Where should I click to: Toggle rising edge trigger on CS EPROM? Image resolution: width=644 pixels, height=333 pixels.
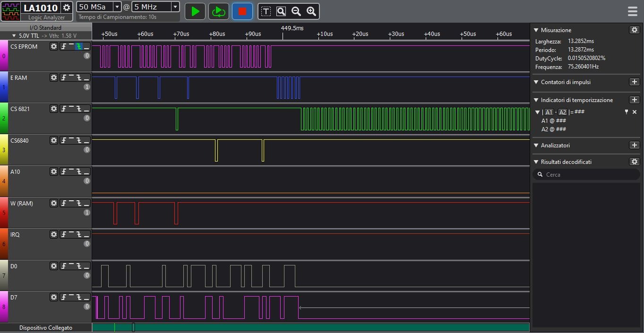(64, 46)
